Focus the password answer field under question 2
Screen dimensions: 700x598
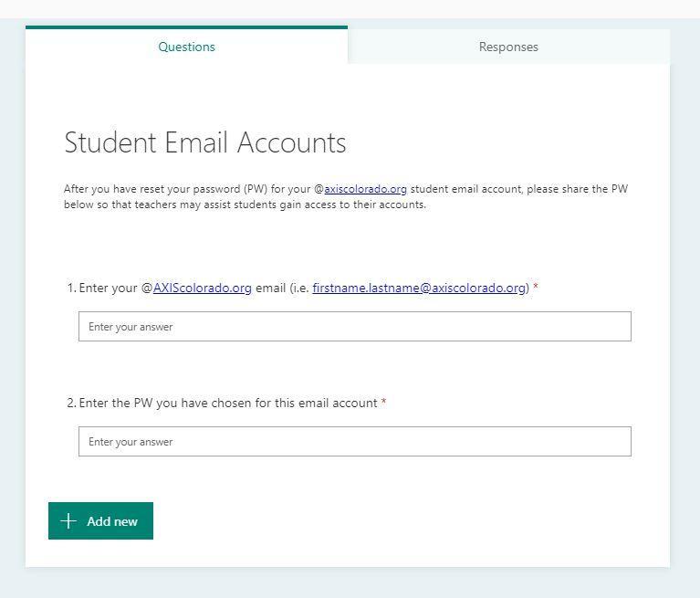click(x=355, y=441)
